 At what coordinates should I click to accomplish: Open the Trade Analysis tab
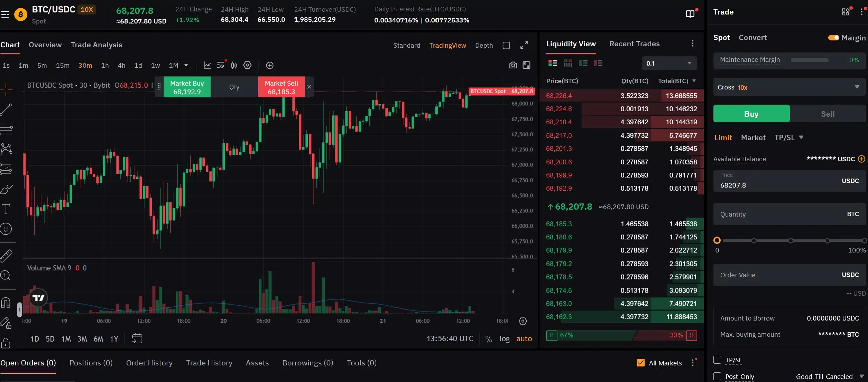tap(96, 45)
